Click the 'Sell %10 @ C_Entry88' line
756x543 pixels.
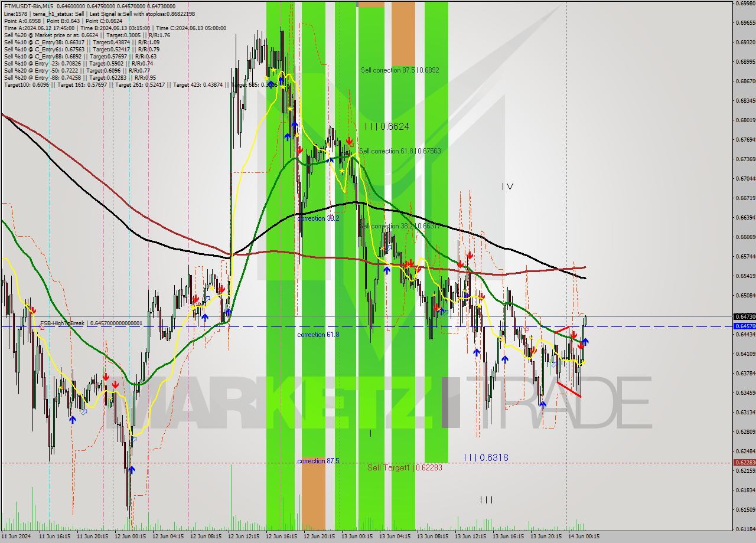click(x=79, y=56)
